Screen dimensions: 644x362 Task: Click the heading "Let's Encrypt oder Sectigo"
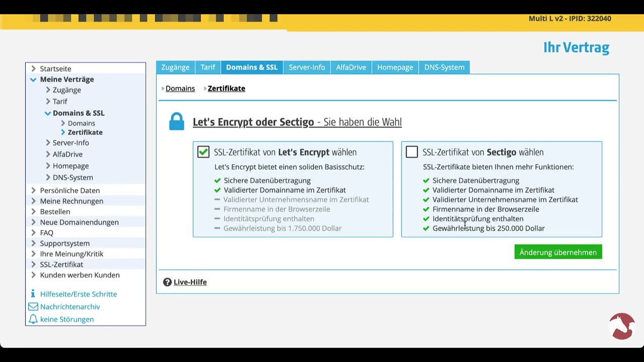point(253,122)
